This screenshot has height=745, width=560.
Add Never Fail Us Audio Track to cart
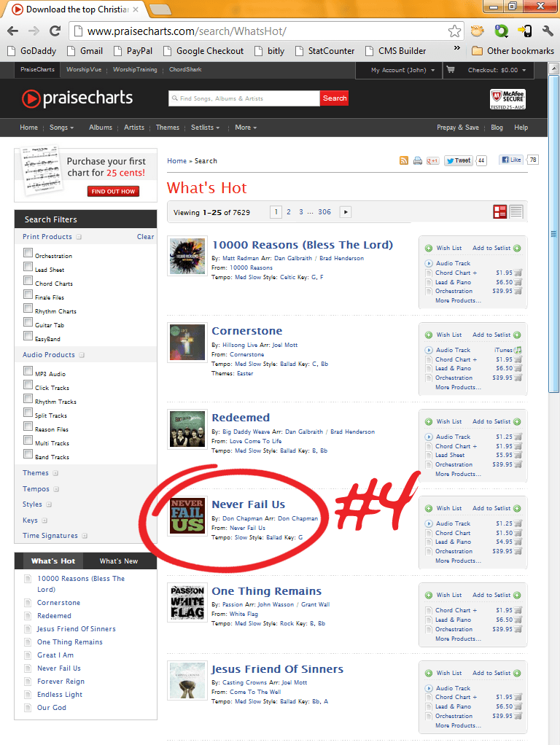[x=518, y=523]
